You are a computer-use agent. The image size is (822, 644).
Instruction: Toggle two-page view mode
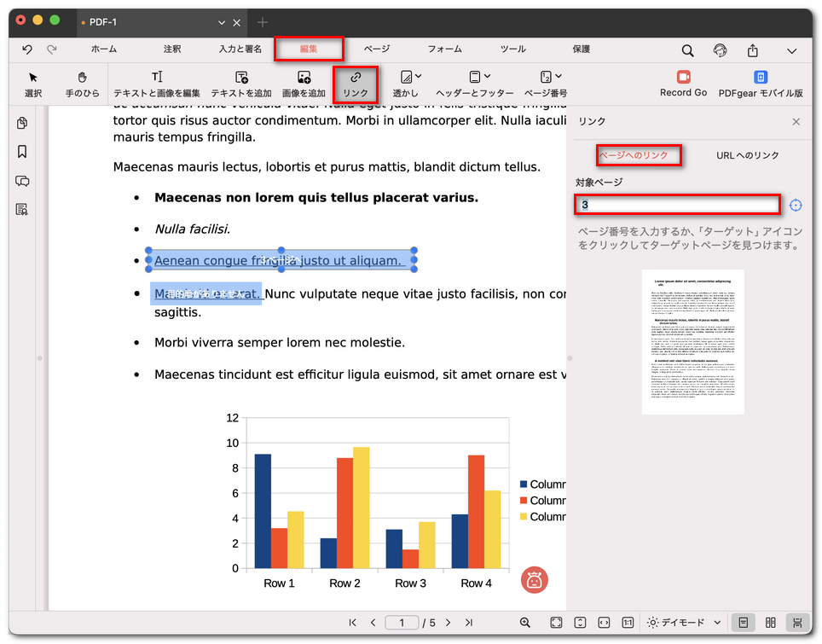pyautogui.click(x=770, y=623)
